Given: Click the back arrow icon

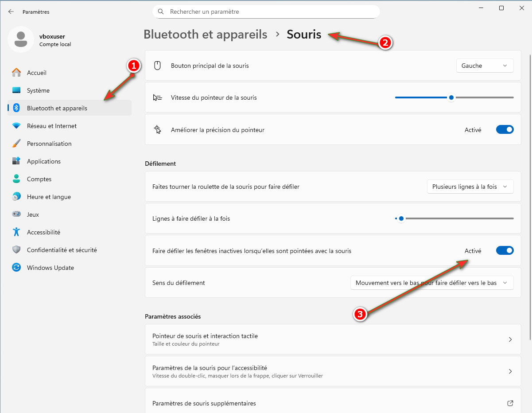Looking at the screenshot, I should (x=11, y=12).
